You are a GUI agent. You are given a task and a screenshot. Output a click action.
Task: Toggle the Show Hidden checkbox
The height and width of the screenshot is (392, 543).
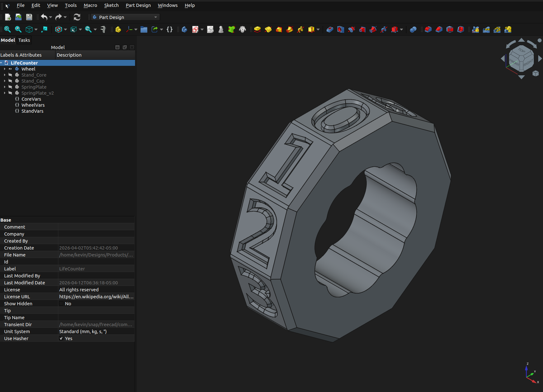(x=62, y=303)
